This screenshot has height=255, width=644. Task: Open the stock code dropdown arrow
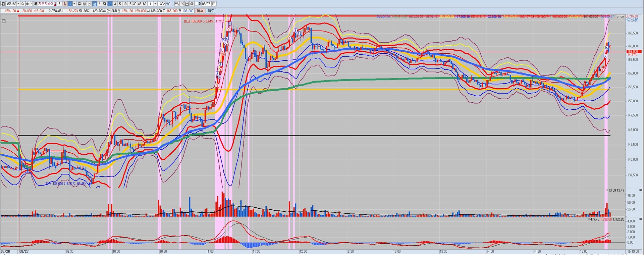[18, 4]
